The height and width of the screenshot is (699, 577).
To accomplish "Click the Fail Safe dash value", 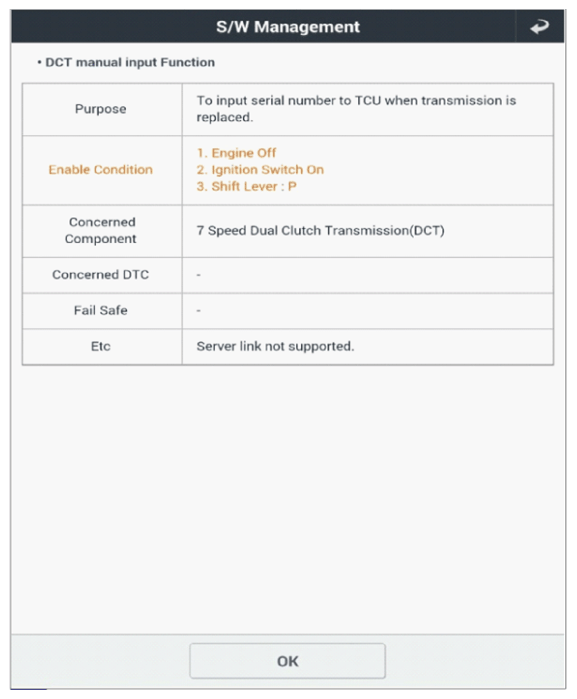I will [198, 311].
